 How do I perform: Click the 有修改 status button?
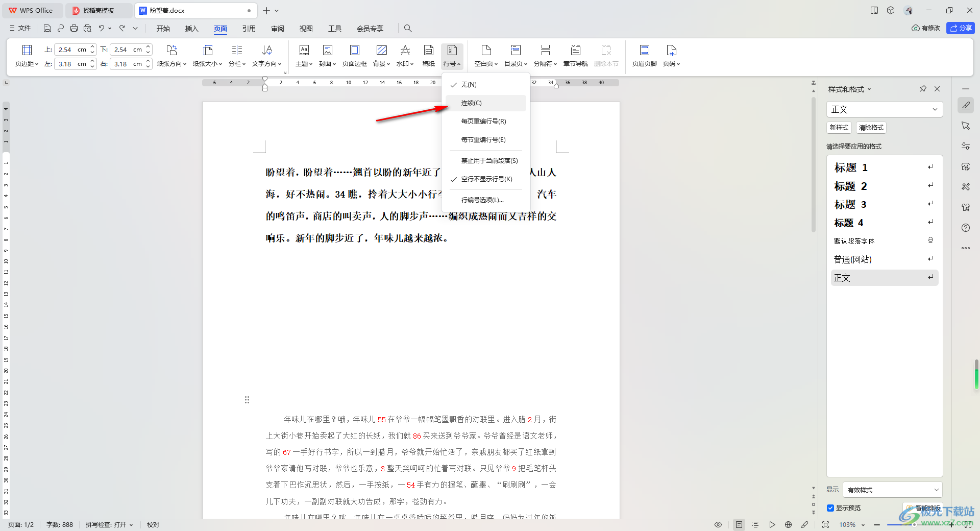pyautogui.click(x=926, y=28)
